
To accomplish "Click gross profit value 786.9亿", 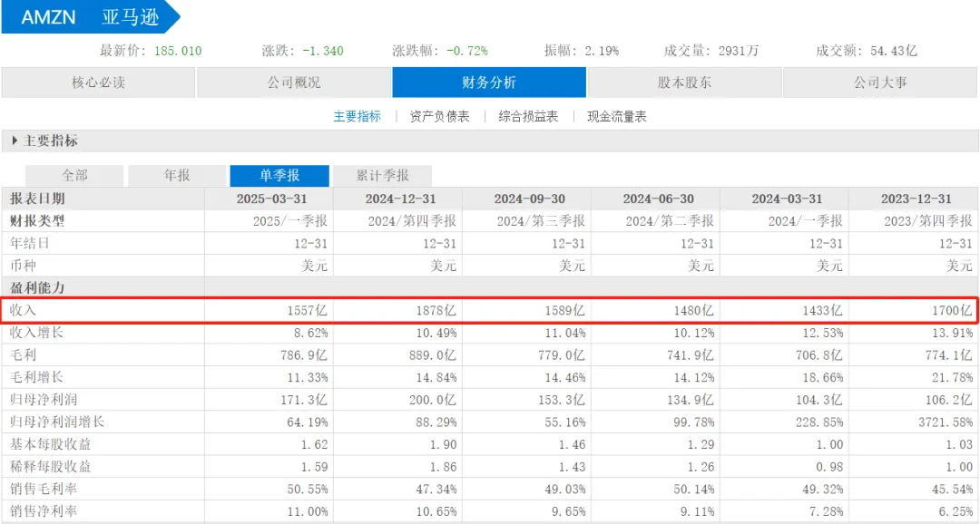I will (x=304, y=355).
